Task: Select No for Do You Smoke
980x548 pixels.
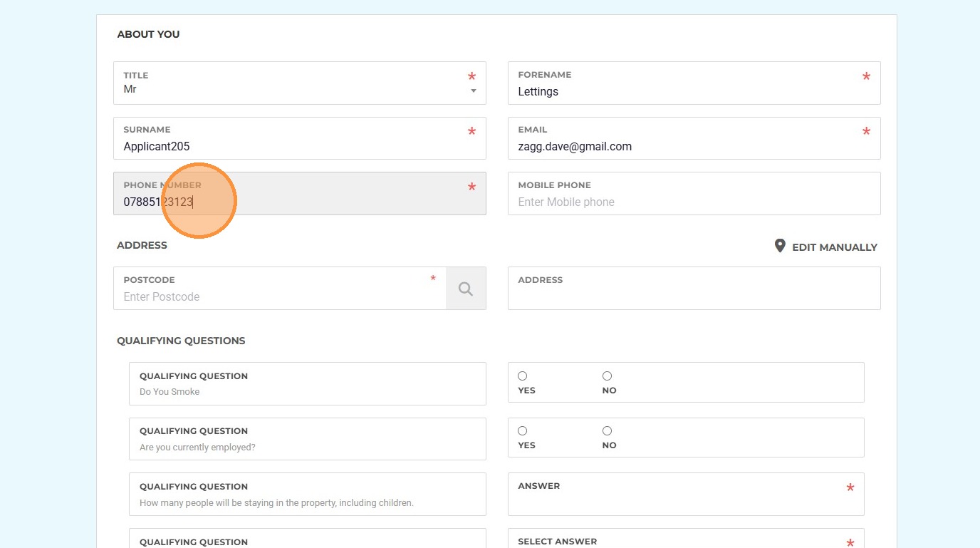Action: [608, 376]
